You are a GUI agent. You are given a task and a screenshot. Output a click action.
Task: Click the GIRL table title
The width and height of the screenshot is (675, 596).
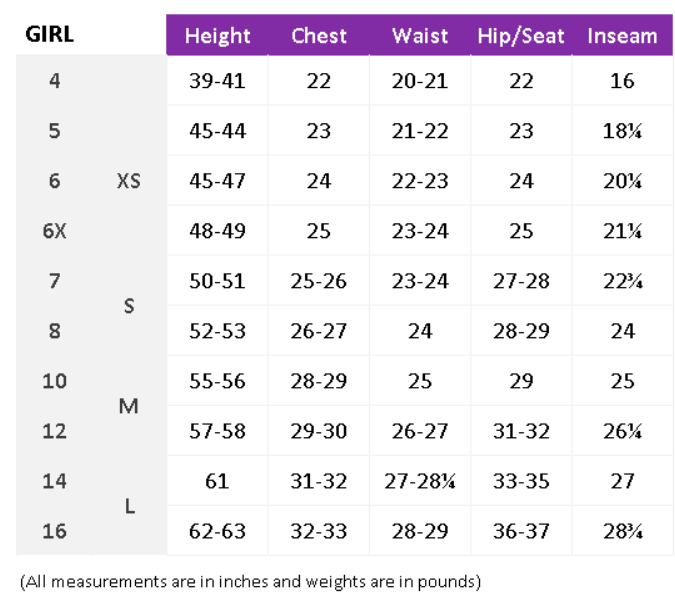[50, 36]
